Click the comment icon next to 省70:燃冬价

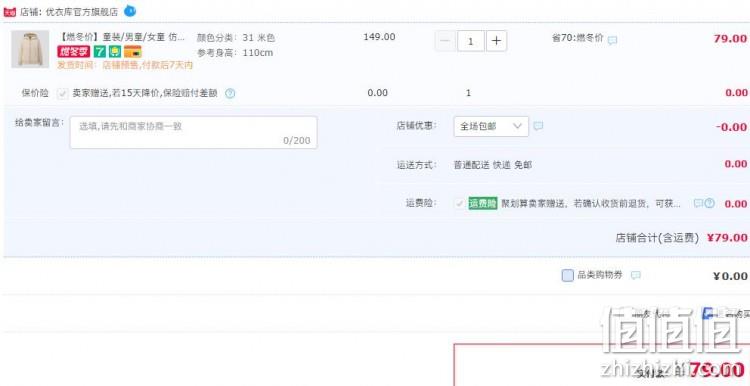click(x=612, y=40)
